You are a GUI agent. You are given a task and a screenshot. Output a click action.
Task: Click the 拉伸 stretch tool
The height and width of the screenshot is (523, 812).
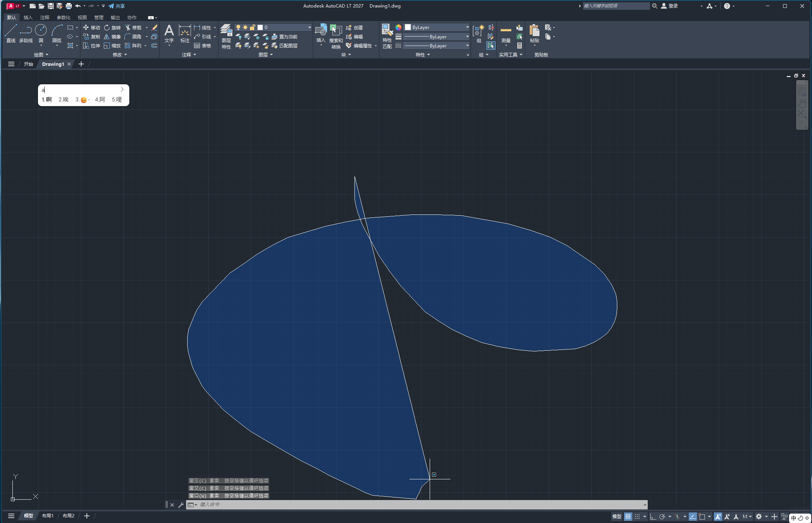(x=91, y=46)
